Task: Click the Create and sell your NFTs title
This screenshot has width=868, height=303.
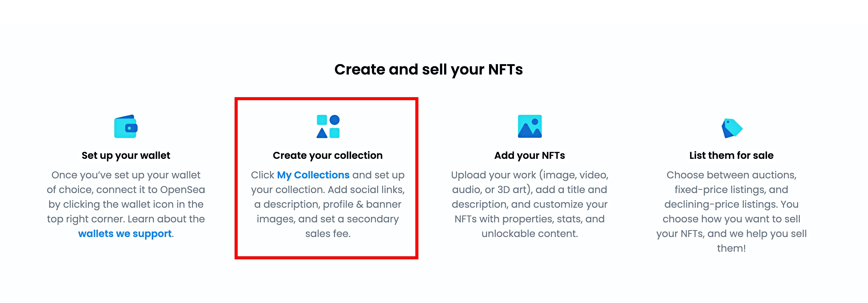Action: (x=428, y=70)
